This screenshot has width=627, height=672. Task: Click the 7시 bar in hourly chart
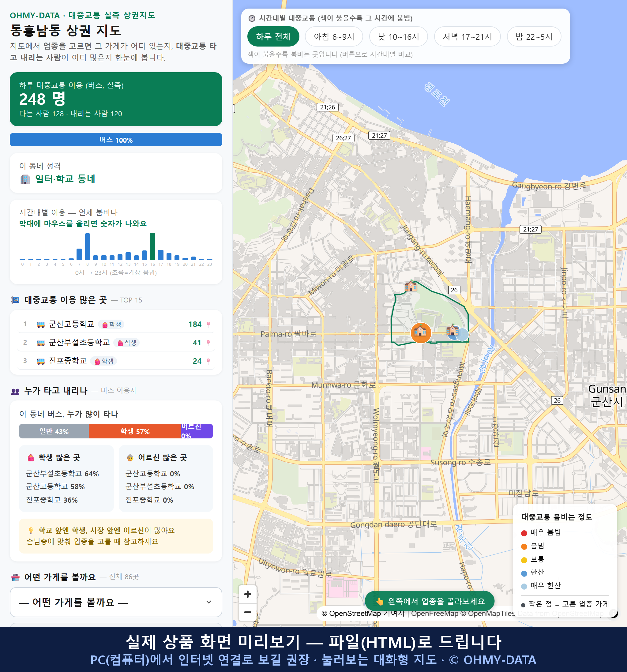click(79, 254)
